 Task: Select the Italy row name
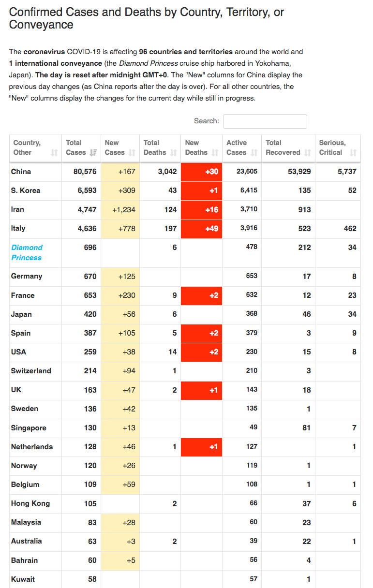click(18, 228)
